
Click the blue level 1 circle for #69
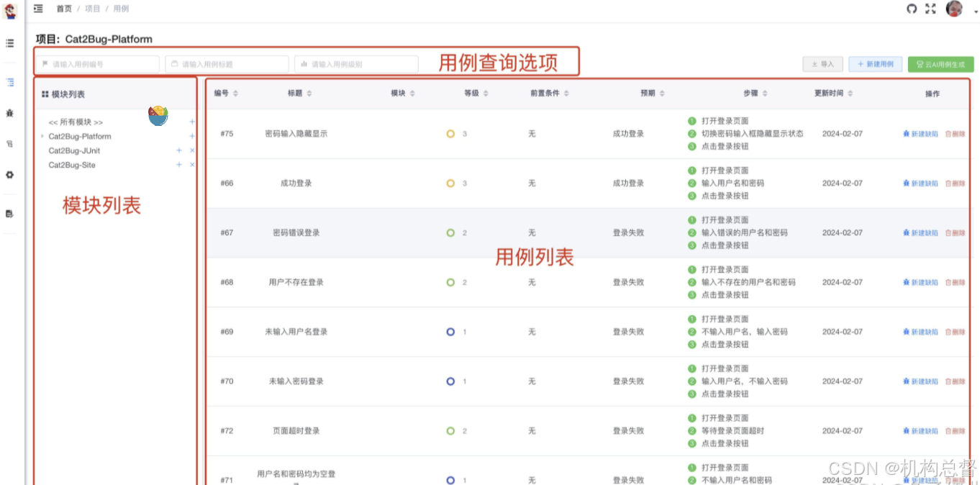click(450, 332)
